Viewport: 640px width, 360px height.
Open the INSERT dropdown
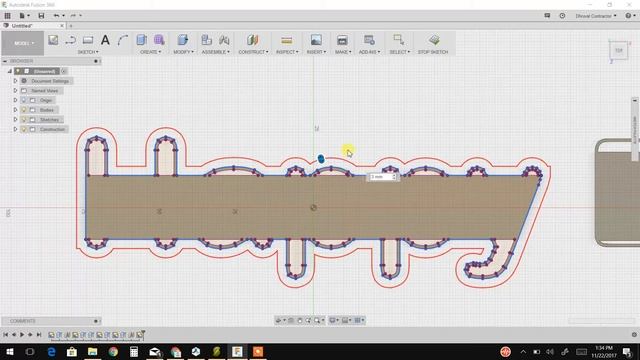316,52
